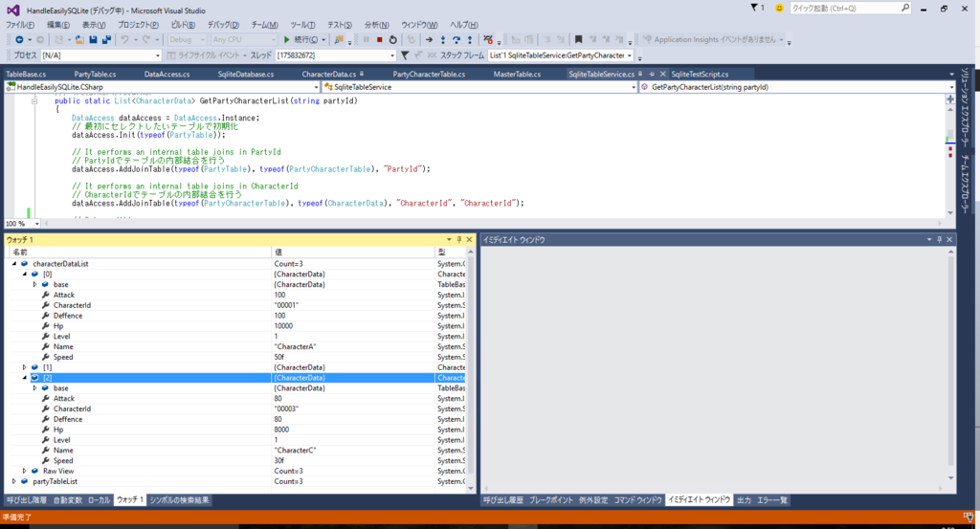Click the Navigate Backward arrow icon
Viewport: 980px width, 529px height.
pos(19,39)
